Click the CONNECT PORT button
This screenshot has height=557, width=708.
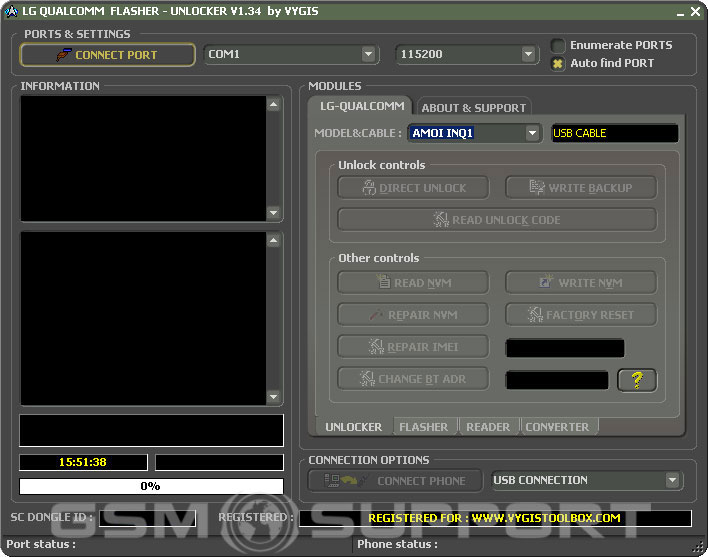tap(107, 55)
